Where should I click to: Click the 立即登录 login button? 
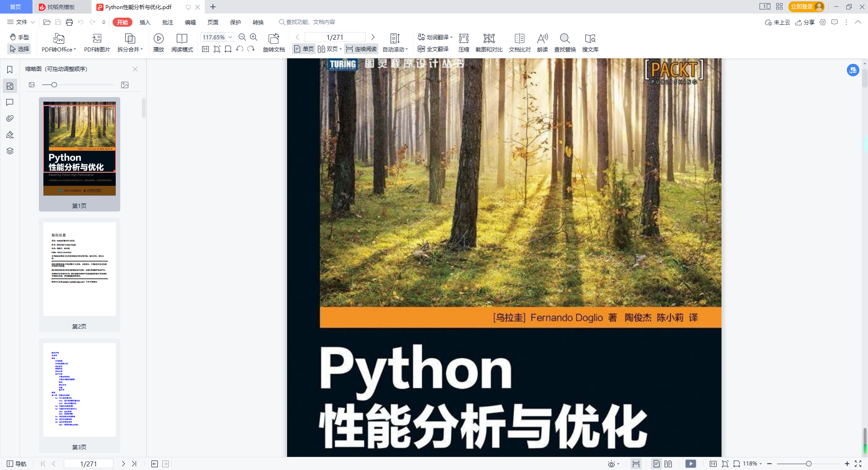(x=802, y=7)
